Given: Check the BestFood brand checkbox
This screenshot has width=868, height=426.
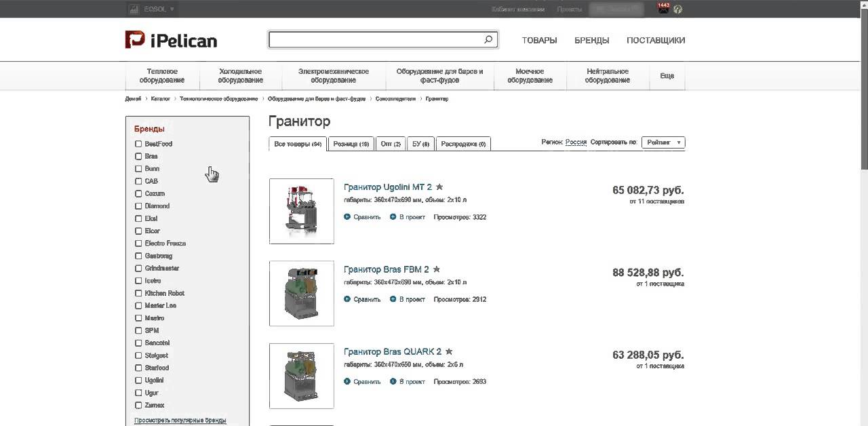Looking at the screenshot, I should tap(138, 144).
